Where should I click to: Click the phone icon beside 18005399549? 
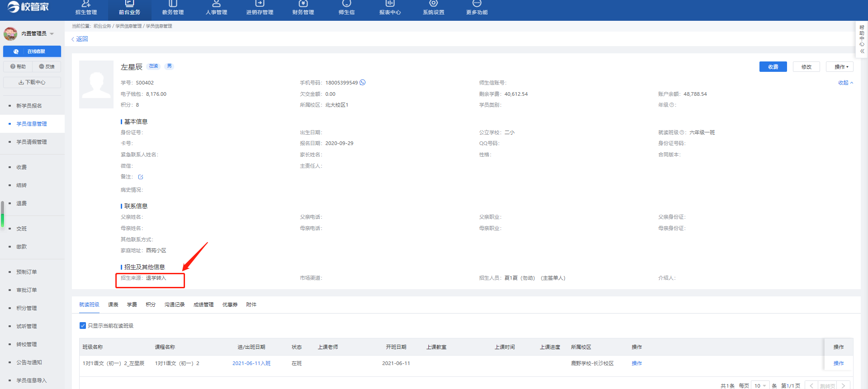363,83
